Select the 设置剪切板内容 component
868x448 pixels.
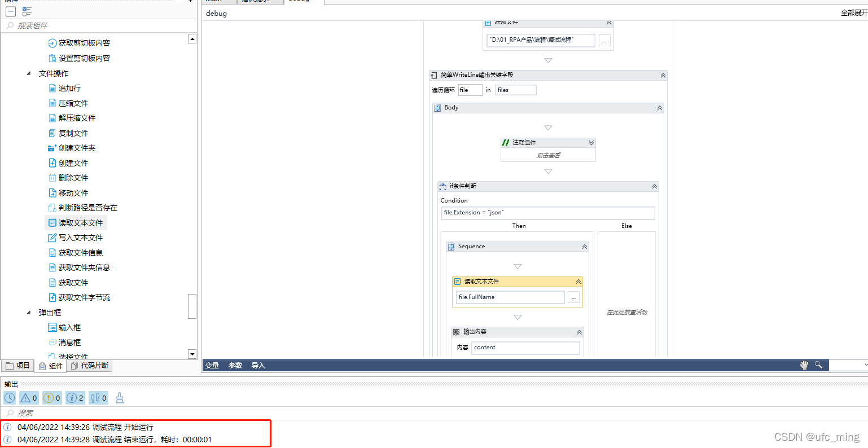click(x=79, y=58)
